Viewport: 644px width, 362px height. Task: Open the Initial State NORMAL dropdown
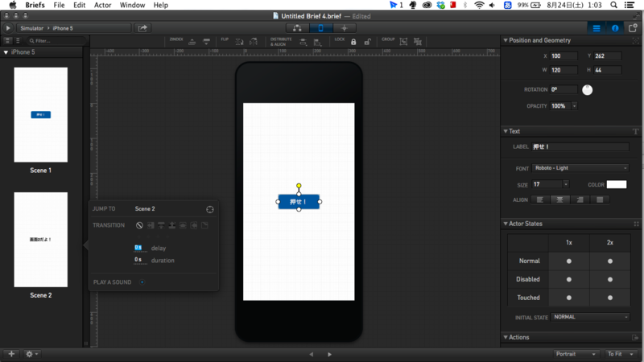tap(590, 317)
